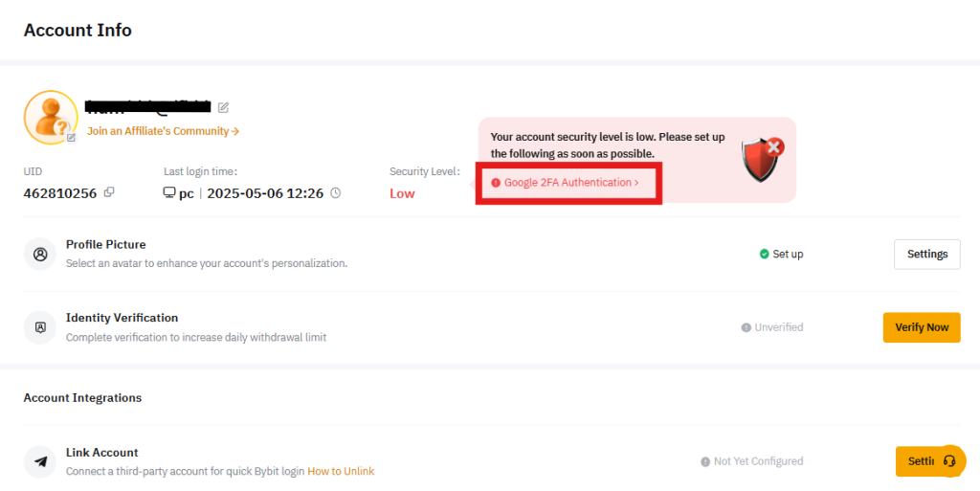Click the Link Account title text
This screenshot has height=491, width=980.
coord(101,453)
